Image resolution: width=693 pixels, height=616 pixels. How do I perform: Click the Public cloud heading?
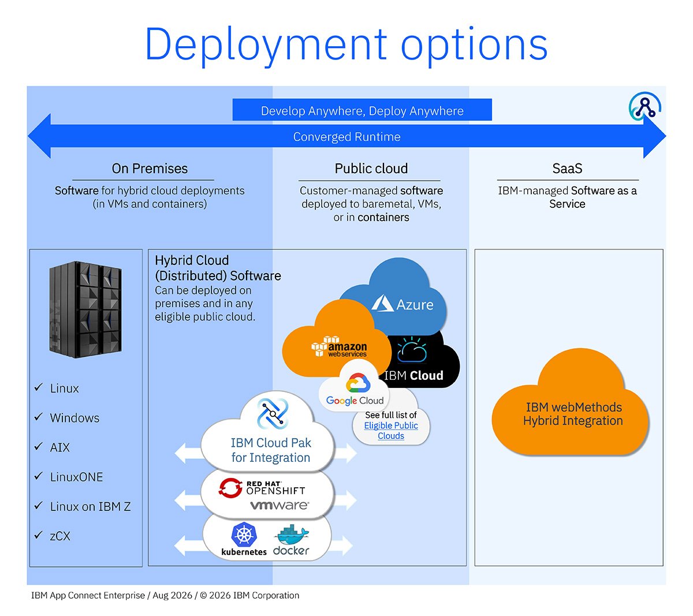(371, 169)
